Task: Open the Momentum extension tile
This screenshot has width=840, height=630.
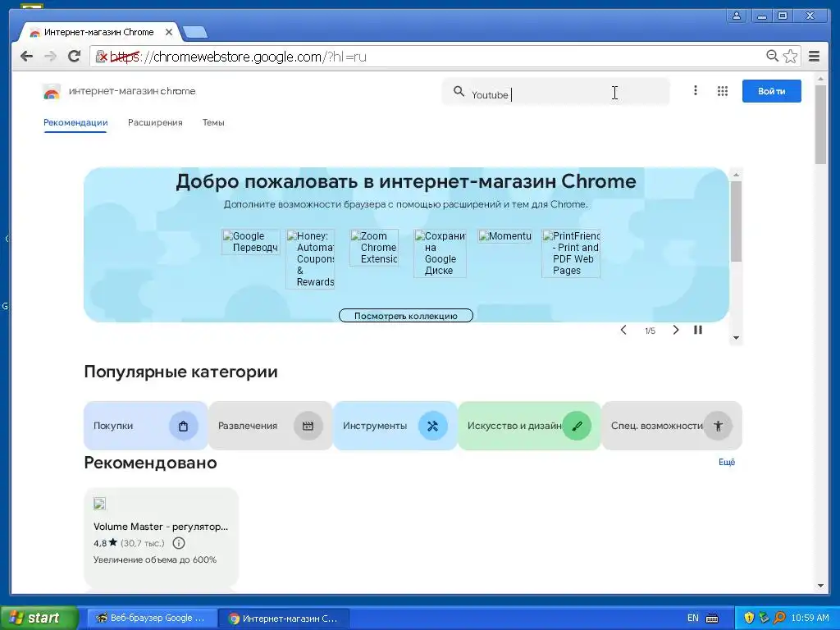Action: pos(504,236)
